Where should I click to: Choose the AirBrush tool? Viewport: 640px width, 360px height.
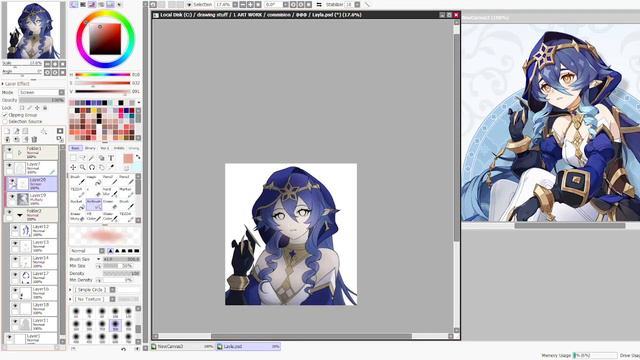pos(94,204)
